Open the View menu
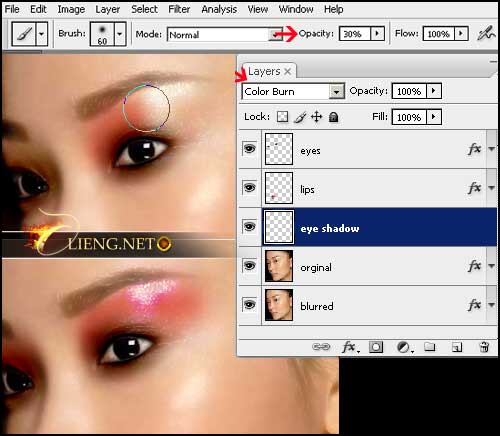This screenshot has height=436, width=500. click(x=258, y=9)
